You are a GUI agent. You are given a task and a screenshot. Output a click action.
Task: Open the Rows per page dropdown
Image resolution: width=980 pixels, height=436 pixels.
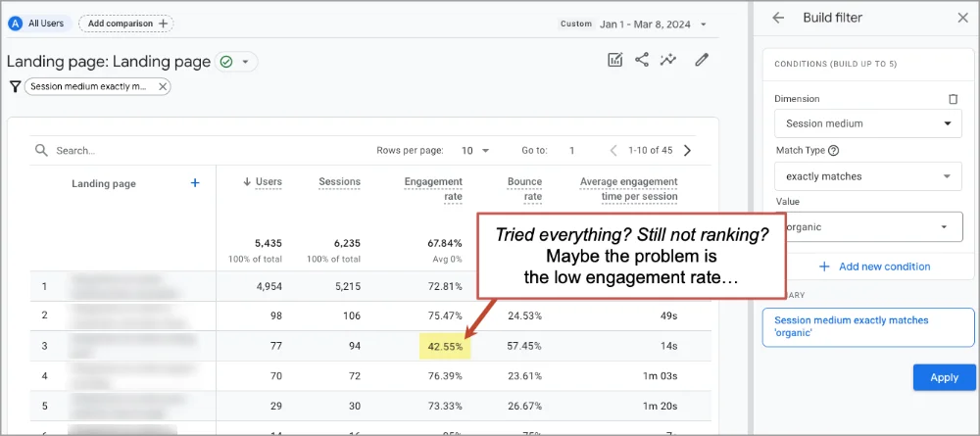pos(475,151)
